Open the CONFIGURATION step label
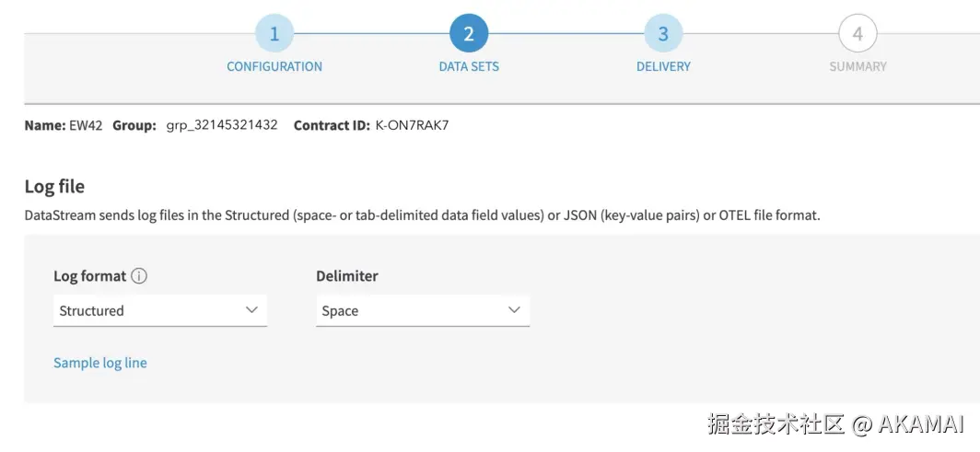The height and width of the screenshot is (452, 980). coord(274,66)
